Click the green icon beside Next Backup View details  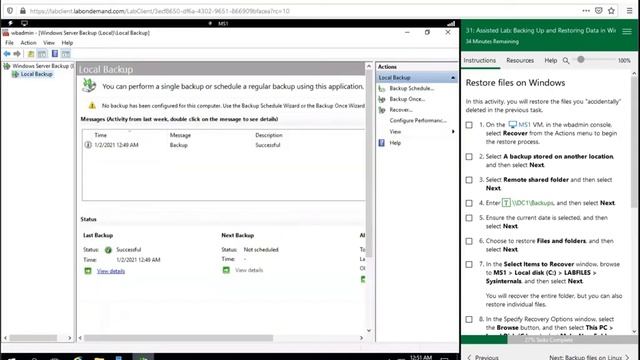tap(226, 270)
